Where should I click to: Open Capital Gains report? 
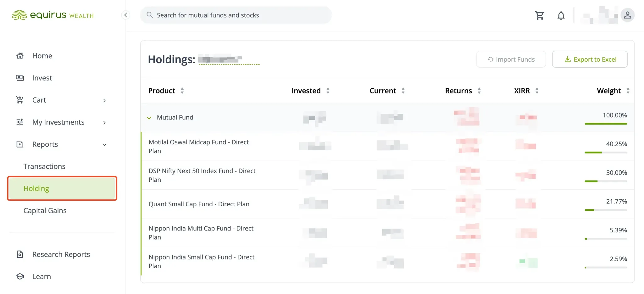(x=45, y=211)
